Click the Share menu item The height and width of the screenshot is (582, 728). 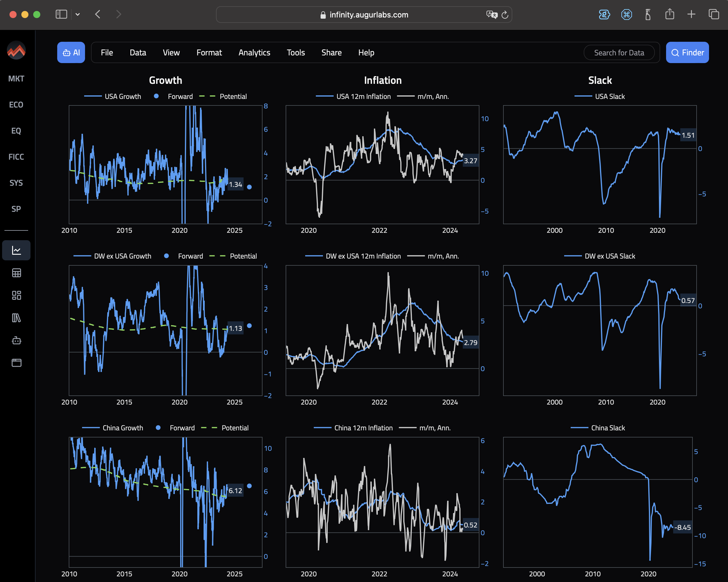(x=331, y=52)
